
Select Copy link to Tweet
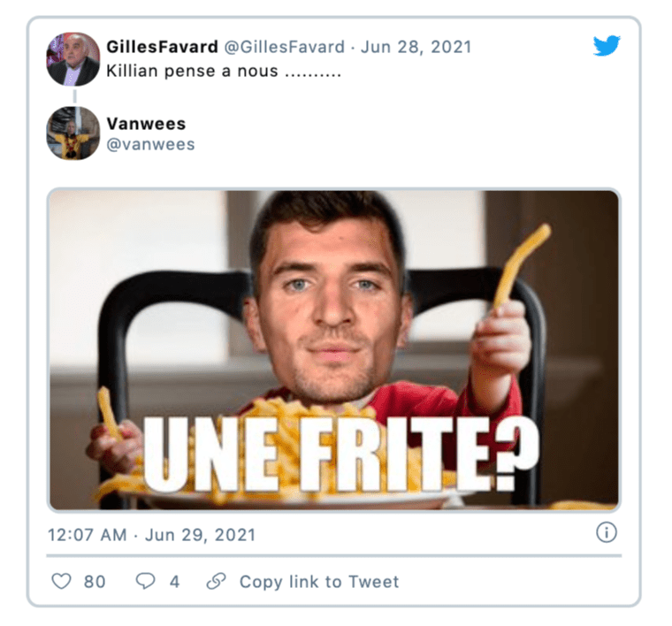(319, 582)
